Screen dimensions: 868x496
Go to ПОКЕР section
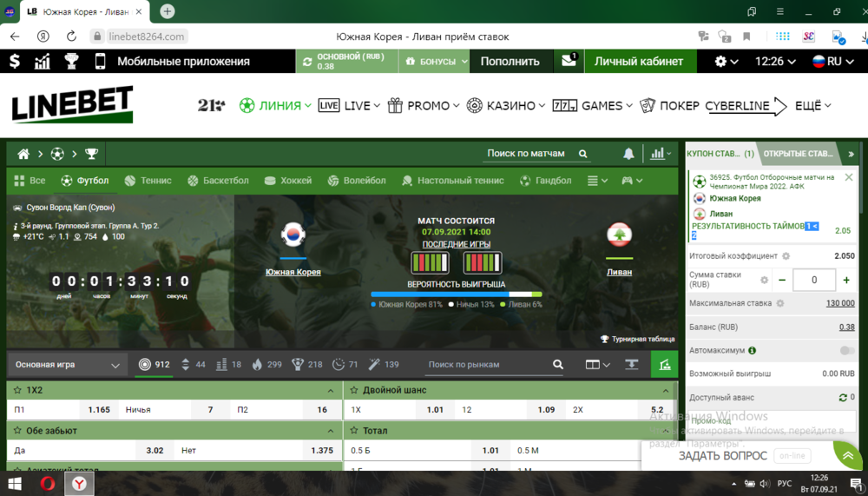(x=669, y=105)
